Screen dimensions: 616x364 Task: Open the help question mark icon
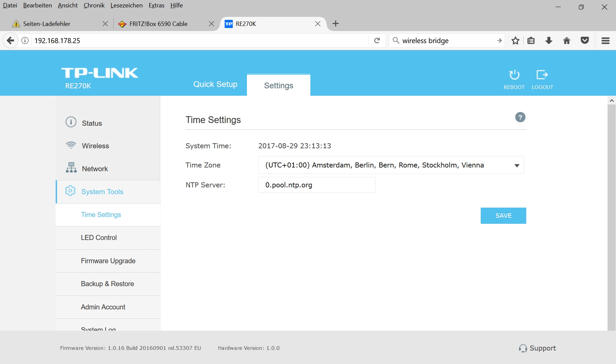coord(520,117)
